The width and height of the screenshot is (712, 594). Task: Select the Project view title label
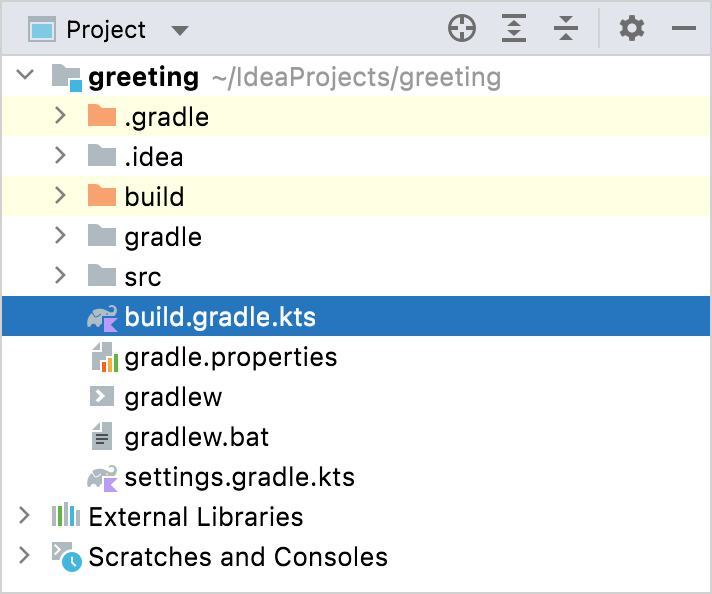(106, 30)
